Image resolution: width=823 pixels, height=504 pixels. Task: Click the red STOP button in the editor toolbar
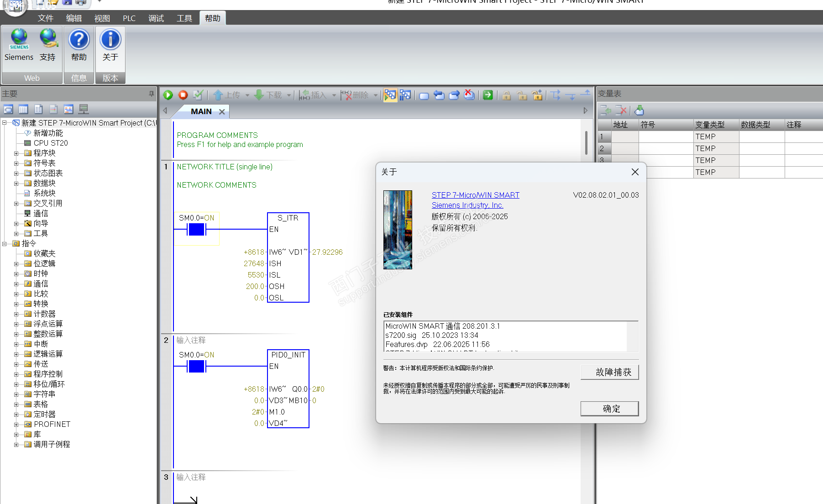tap(183, 95)
